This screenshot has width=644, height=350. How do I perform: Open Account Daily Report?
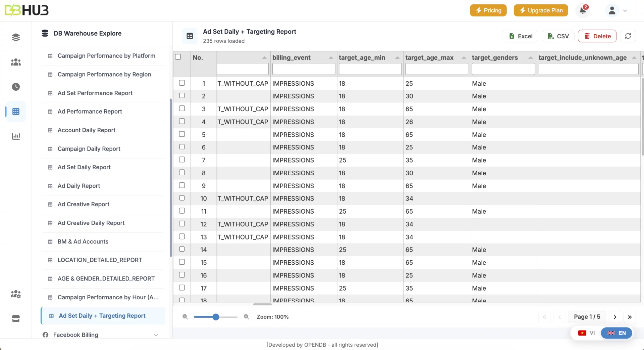pos(86,130)
